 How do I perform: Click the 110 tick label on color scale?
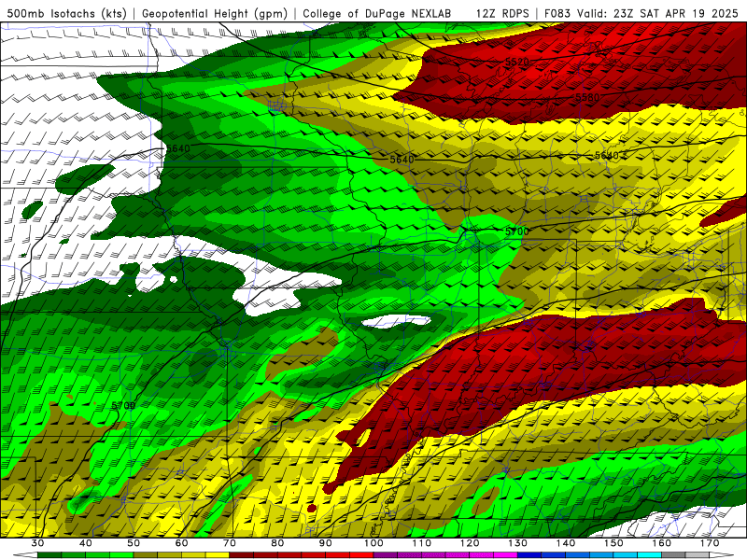(422, 543)
